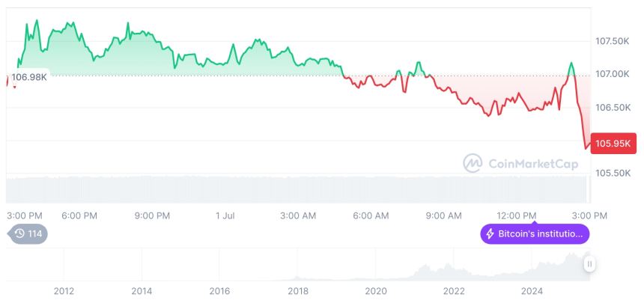Click the history clock icon beside 114
Screen dimensions: 644x300
click(18, 234)
